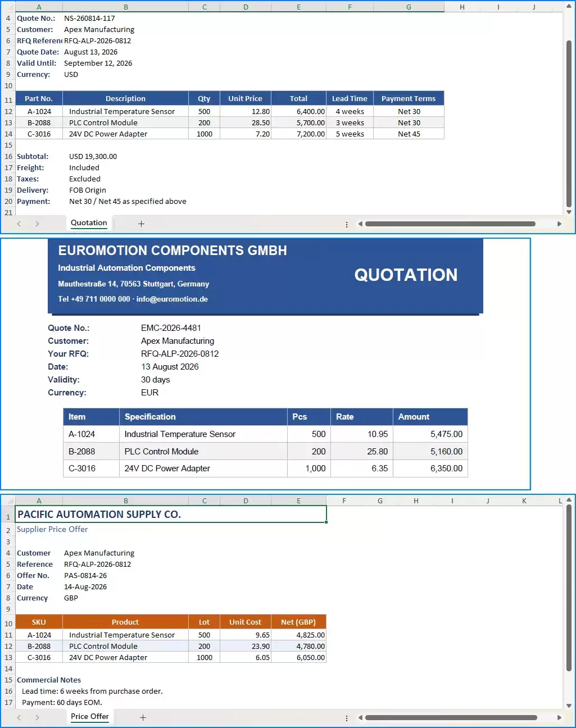This screenshot has height=728, width=576.
Task: Click the 'Payment Terms' column header cell
Action: coord(409,98)
